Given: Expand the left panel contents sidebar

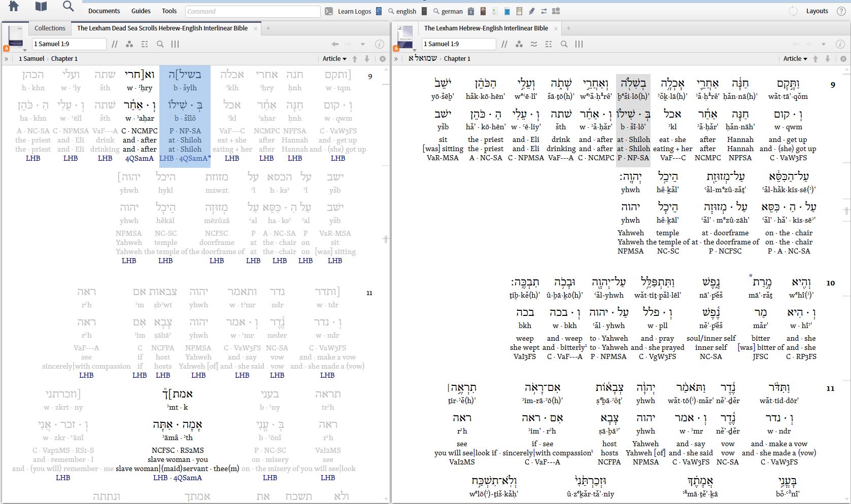Looking at the screenshot, I should click(x=7, y=59).
